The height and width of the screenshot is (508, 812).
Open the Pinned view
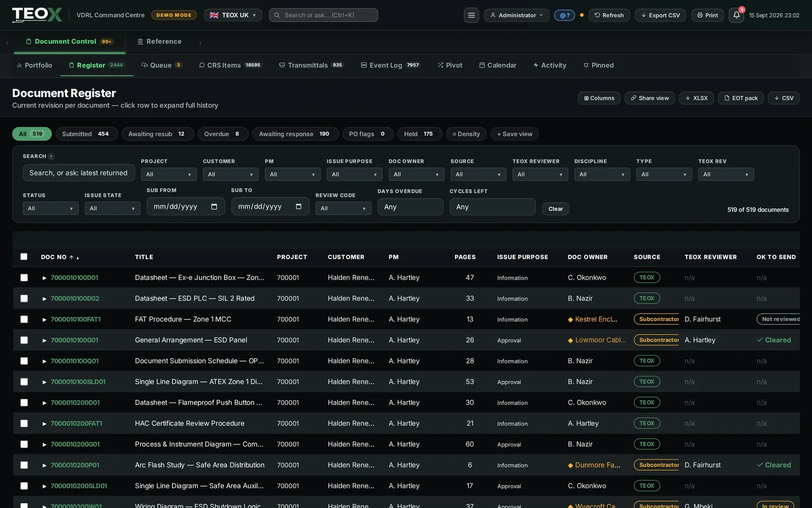tap(598, 65)
